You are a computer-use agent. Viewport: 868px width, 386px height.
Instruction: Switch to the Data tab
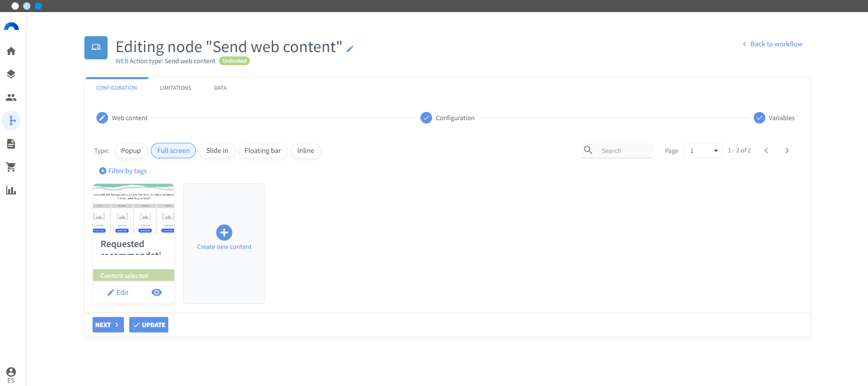tap(220, 88)
